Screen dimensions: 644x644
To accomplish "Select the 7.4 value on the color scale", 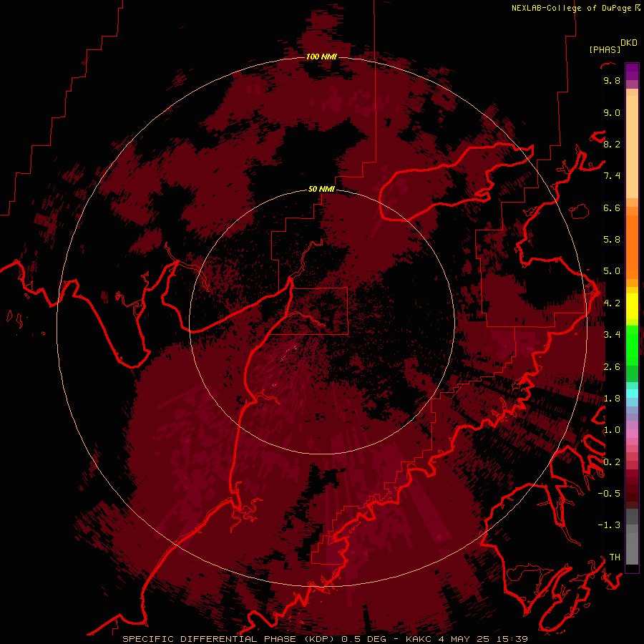I will [x=612, y=176].
